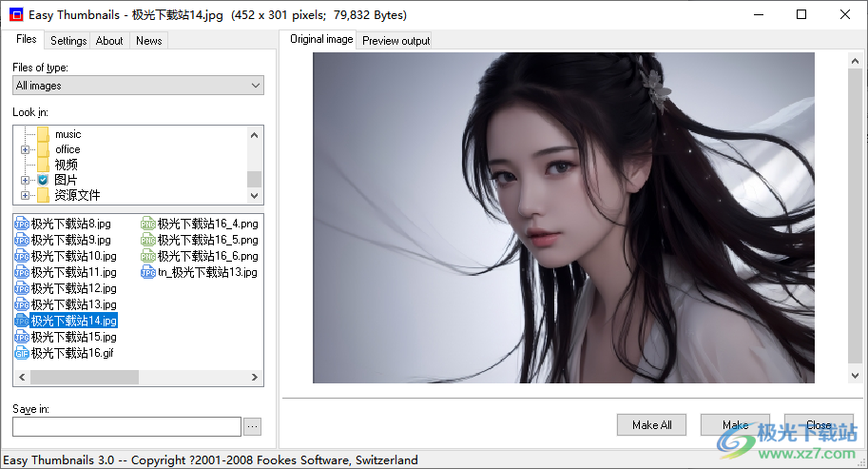Click the shield icon beside 图片

(x=43, y=180)
